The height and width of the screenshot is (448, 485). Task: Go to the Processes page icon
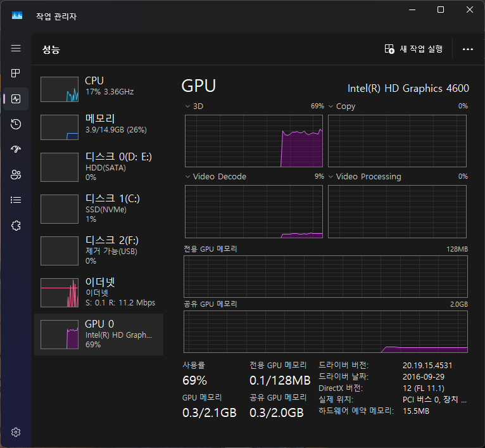(16, 74)
